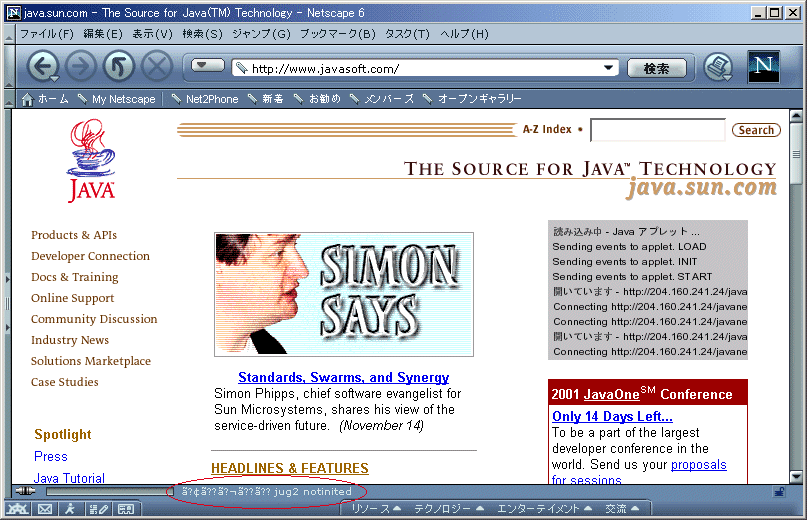Expand the リソース taskbar menu
This screenshot has width=807, height=520.
click(x=376, y=509)
